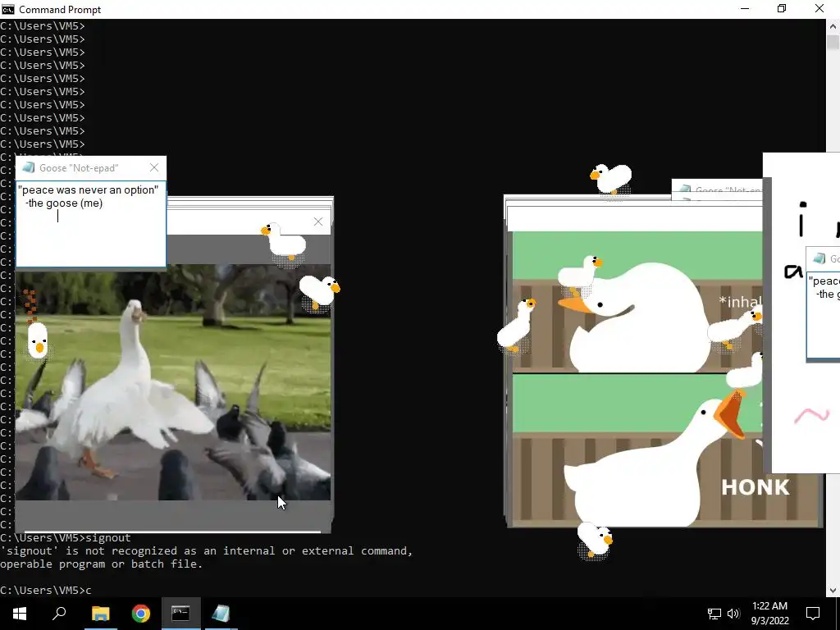840x630 pixels.
Task: Close the pigeon goose photo window
Action: [x=318, y=221]
